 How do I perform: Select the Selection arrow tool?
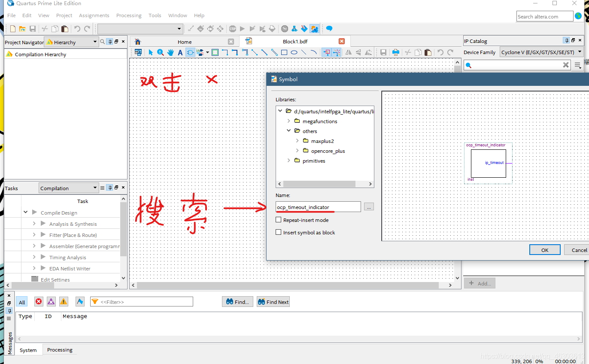coord(151,52)
